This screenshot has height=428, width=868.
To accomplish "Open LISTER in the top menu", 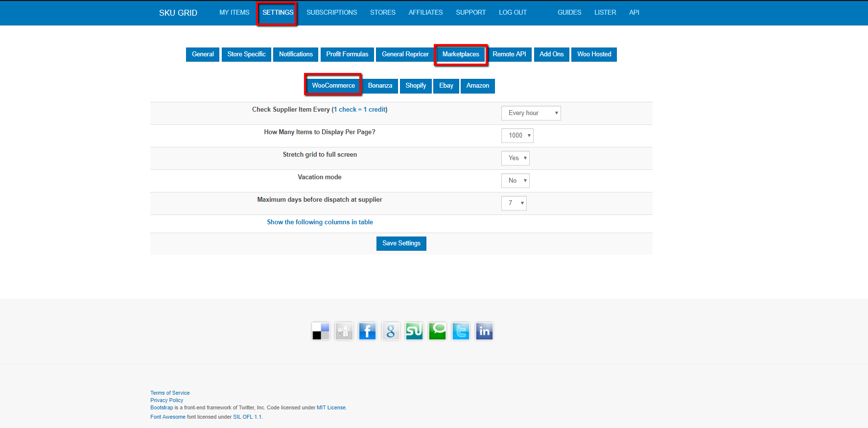I will pyautogui.click(x=605, y=13).
